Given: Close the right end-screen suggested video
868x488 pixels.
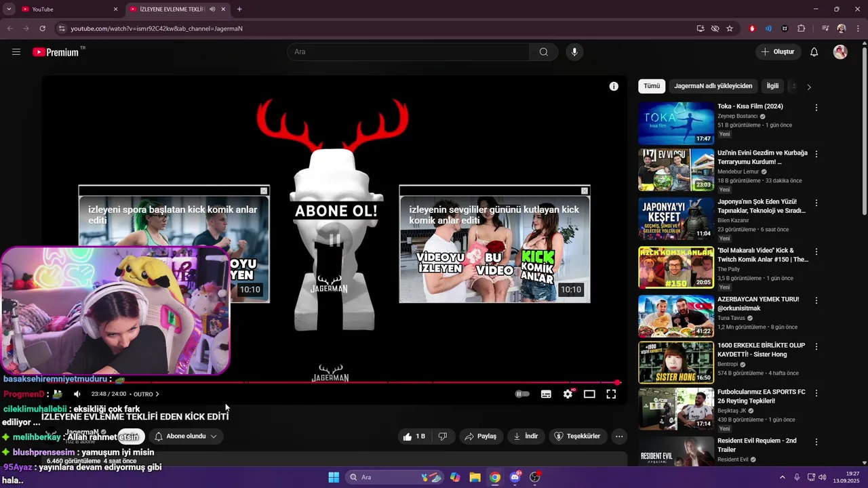Looking at the screenshot, I should tap(585, 191).
